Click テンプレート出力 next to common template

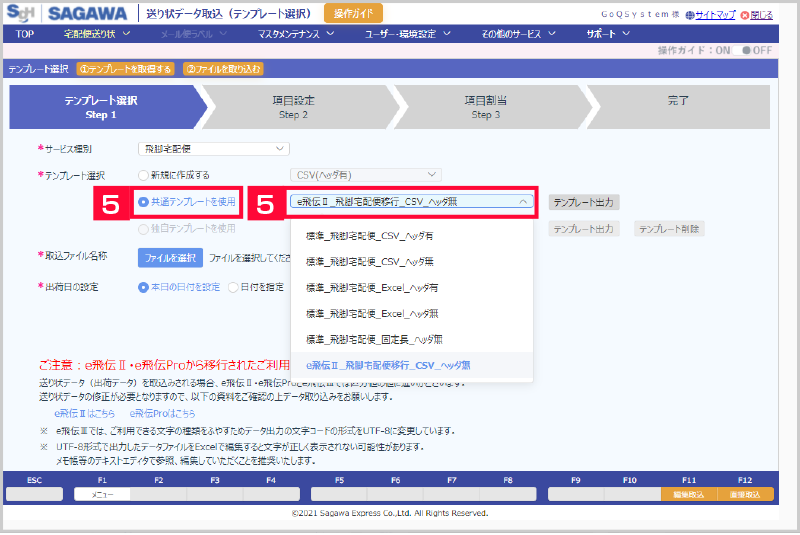[584, 202]
